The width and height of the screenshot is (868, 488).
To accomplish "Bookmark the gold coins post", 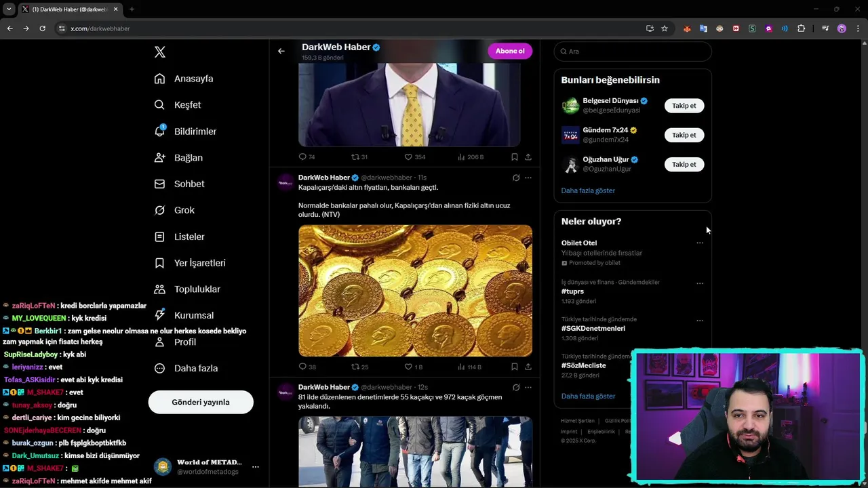I will coord(514,367).
